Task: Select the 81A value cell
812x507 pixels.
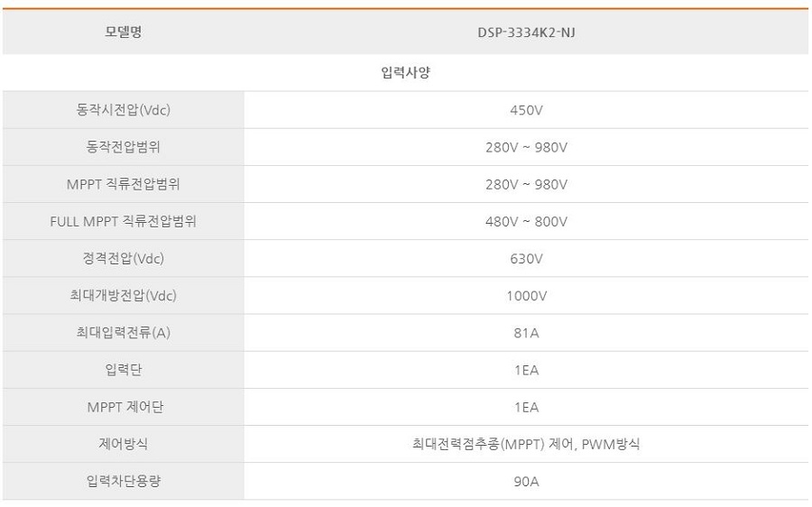Action: click(x=526, y=333)
